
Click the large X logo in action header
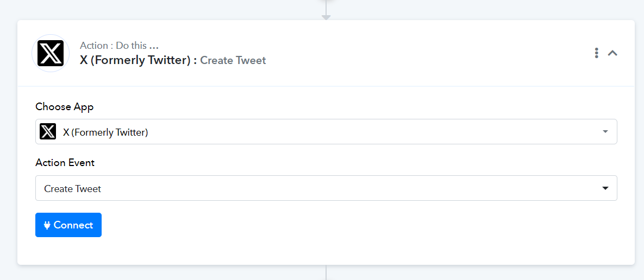pyautogui.click(x=51, y=53)
